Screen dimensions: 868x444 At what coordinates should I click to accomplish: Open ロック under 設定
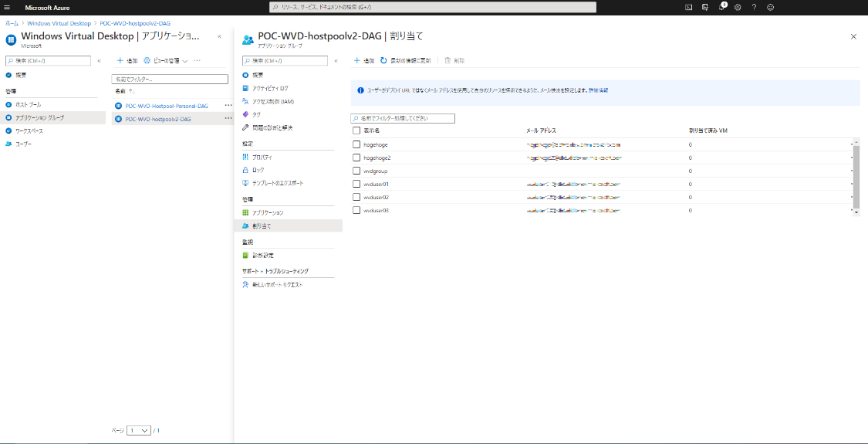point(258,170)
